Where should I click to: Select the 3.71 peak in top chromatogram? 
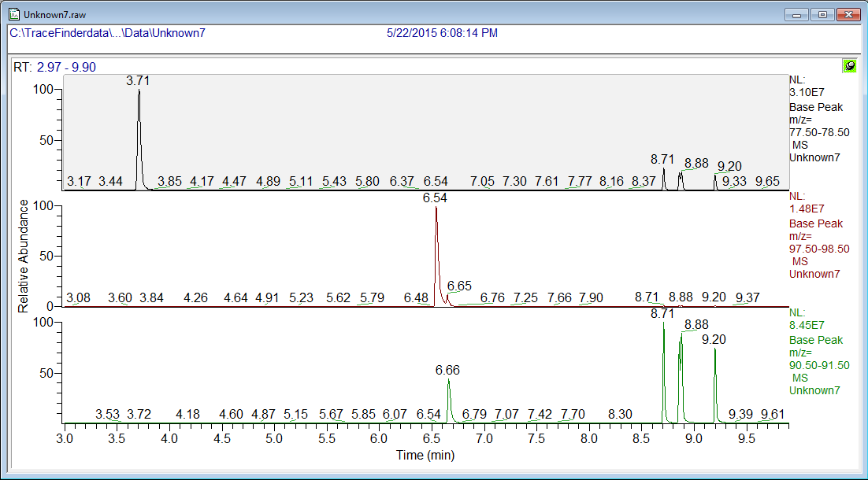139,134
